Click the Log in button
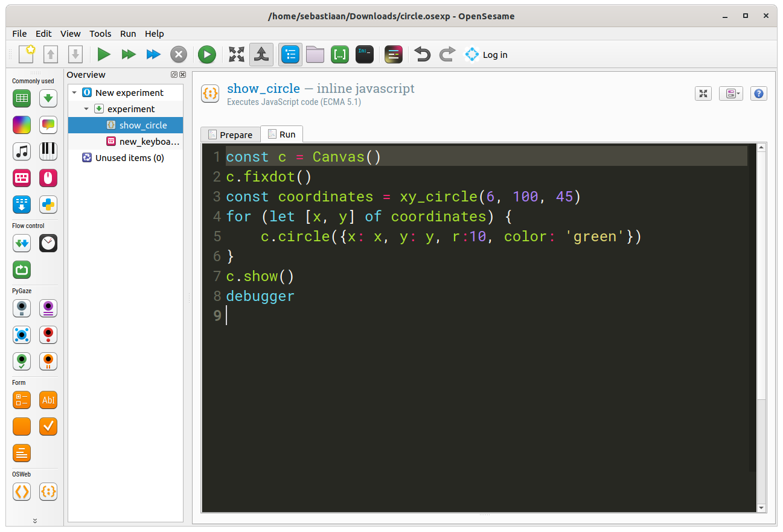The width and height of the screenshot is (783, 532). [486, 54]
